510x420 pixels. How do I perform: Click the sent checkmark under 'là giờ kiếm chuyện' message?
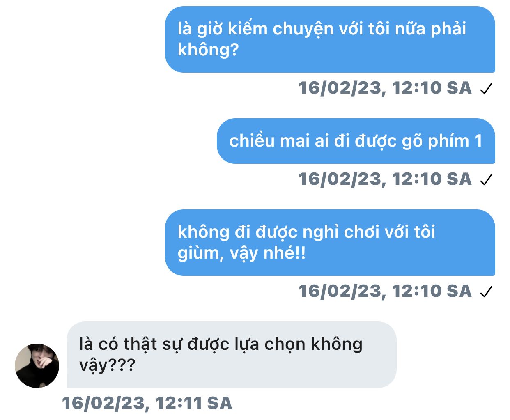click(x=486, y=88)
